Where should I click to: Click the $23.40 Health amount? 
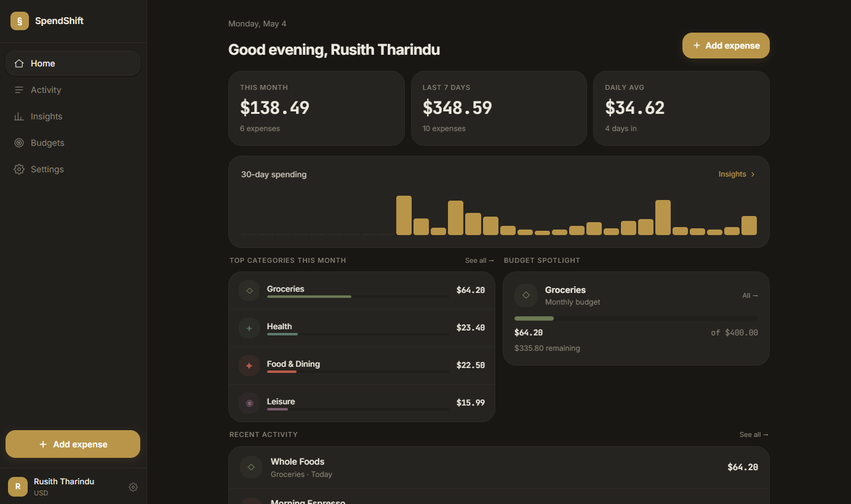(x=471, y=327)
